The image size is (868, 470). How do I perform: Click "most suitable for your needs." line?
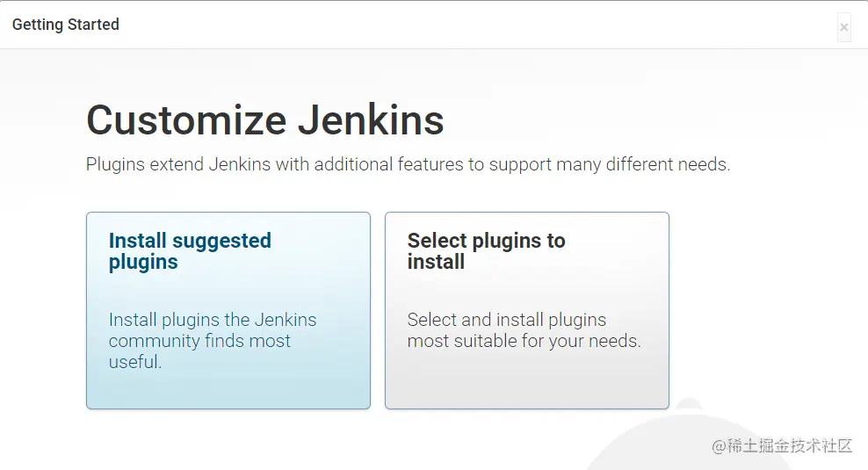[x=524, y=341]
